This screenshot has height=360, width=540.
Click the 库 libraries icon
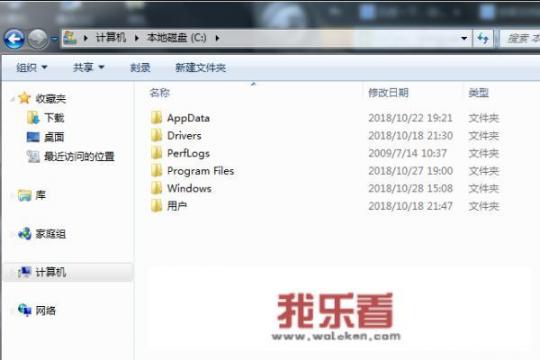coord(24,195)
